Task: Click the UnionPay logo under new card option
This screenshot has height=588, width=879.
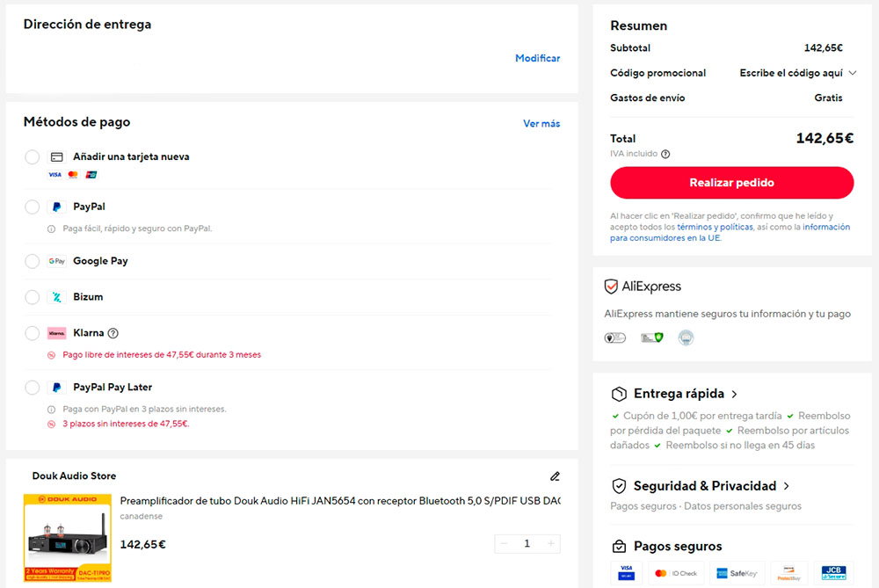Action: click(x=91, y=175)
